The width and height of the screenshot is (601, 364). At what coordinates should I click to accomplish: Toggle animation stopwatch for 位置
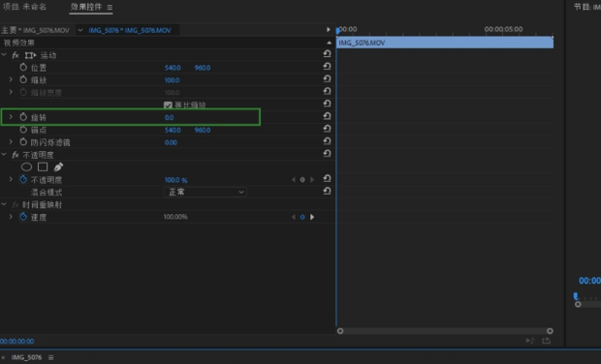tap(23, 68)
